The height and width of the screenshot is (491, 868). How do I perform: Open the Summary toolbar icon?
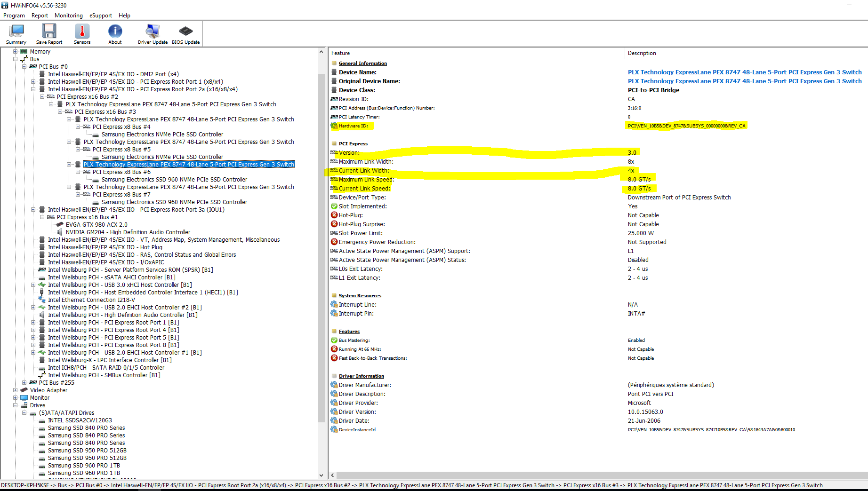[x=16, y=34]
